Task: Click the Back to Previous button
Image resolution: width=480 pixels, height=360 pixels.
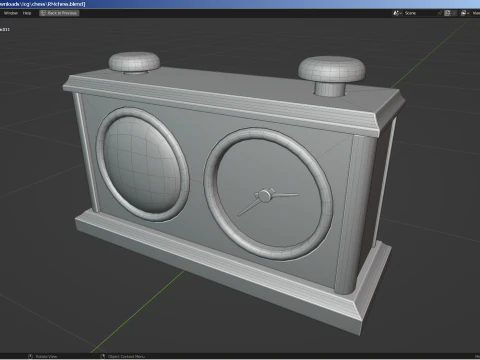Action: click(59, 13)
